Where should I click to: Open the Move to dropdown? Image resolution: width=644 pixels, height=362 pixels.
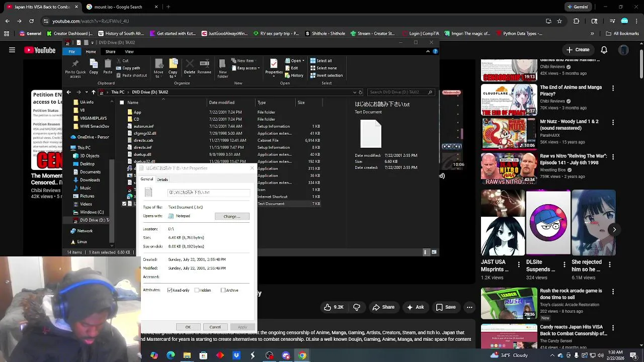point(158,68)
